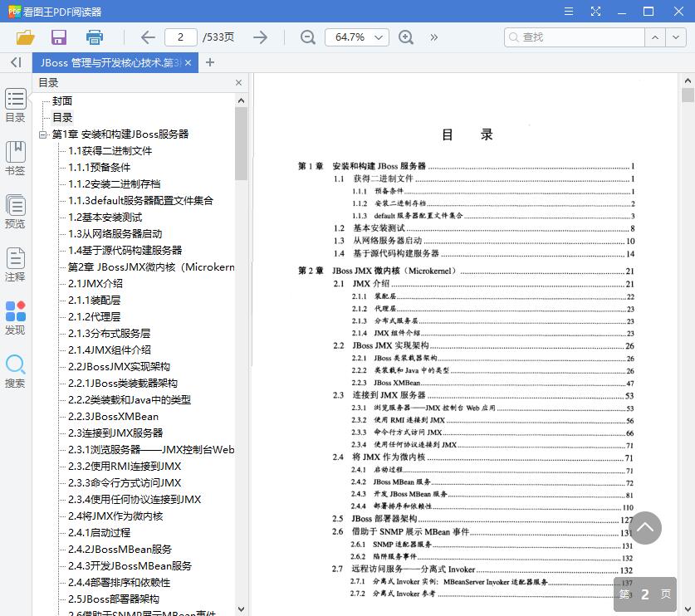Jump to 2.1.2代理层 outline entry
The width and height of the screenshot is (695, 616).
94,317
